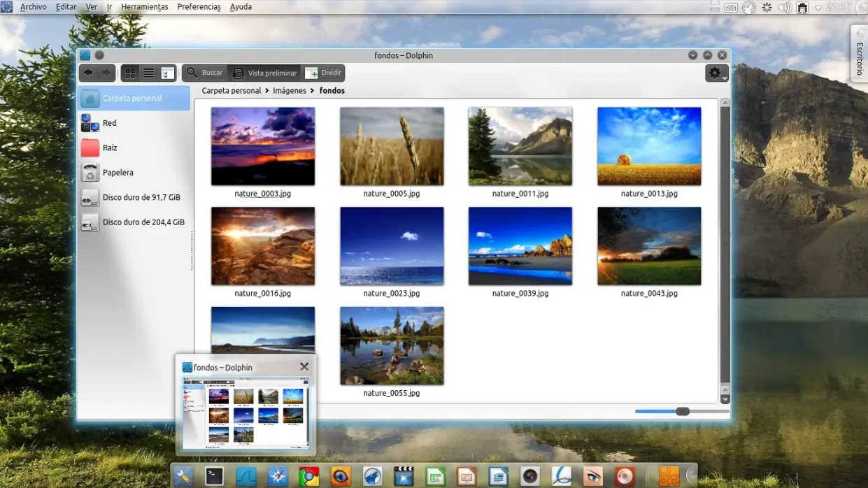Open the Papelera trash in sidebar
This screenshot has width=868, height=488.
pos(118,173)
